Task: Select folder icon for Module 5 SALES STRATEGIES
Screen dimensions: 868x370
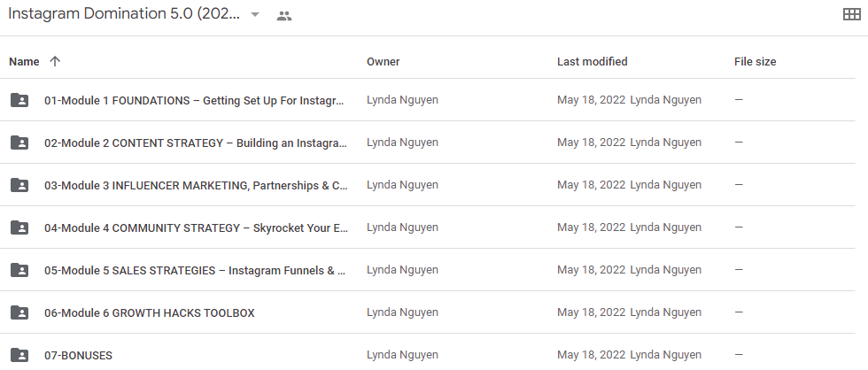Action: (x=19, y=270)
